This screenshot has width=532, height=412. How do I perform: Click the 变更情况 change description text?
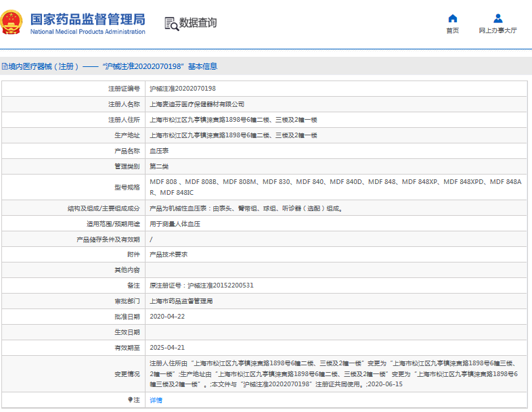pyautogui.click(x=334, y=373)
